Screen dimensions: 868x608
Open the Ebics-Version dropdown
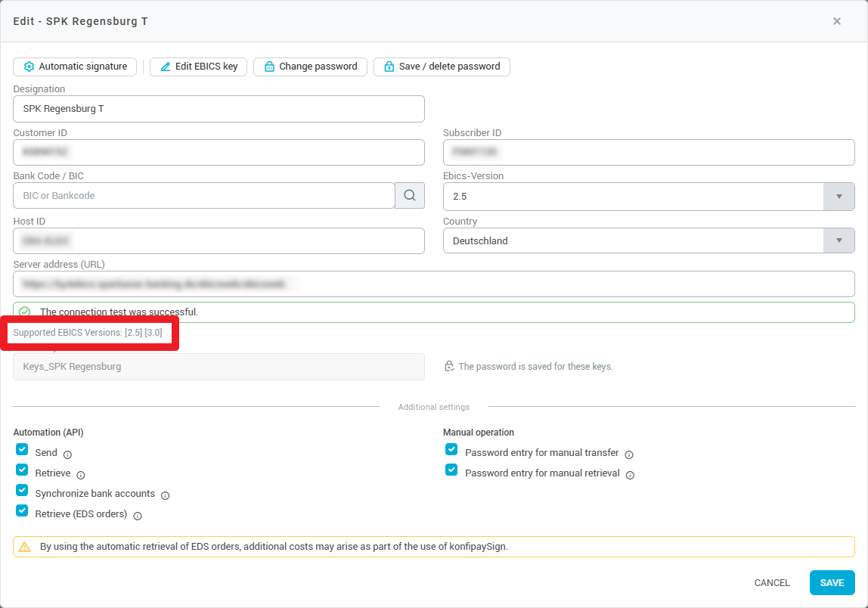coord(839,197)
